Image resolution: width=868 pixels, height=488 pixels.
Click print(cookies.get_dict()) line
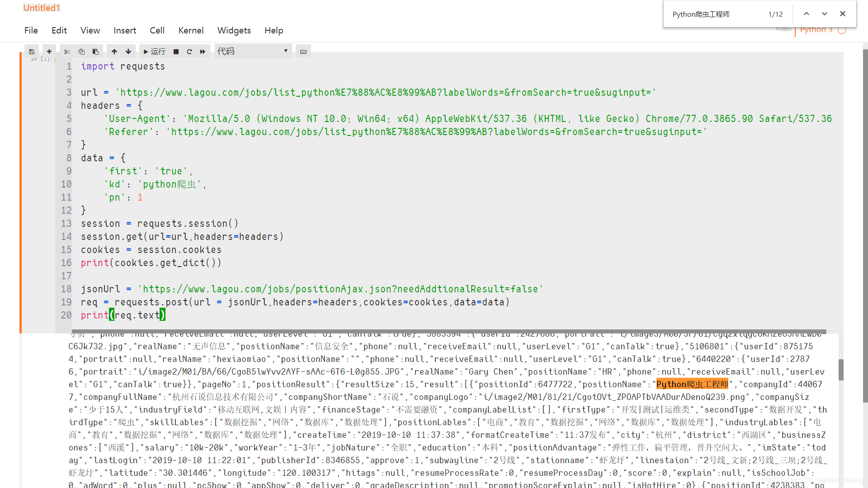click(151, 263)
